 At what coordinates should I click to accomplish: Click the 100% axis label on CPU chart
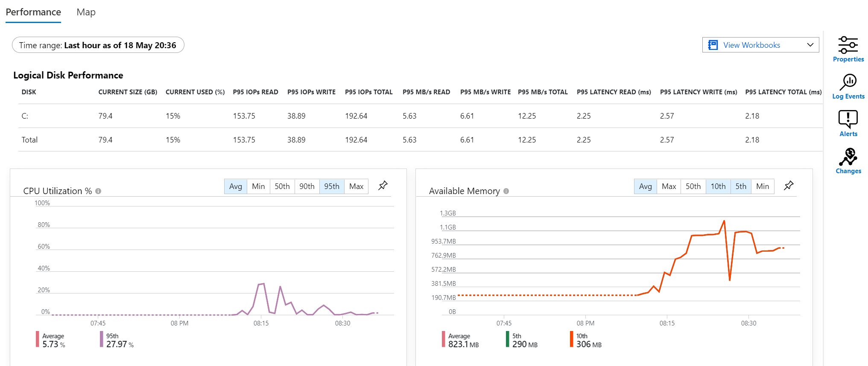[x=42, y=203]
